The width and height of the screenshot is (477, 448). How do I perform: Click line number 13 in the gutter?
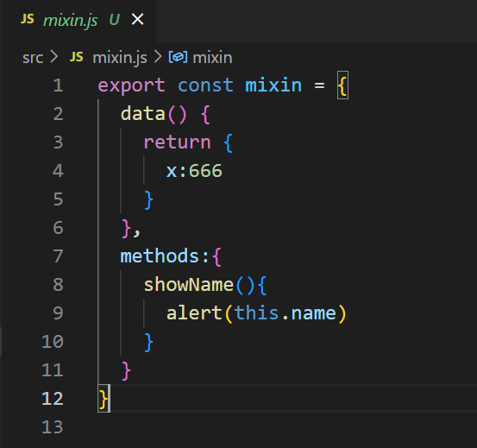[x=53, y=426]
